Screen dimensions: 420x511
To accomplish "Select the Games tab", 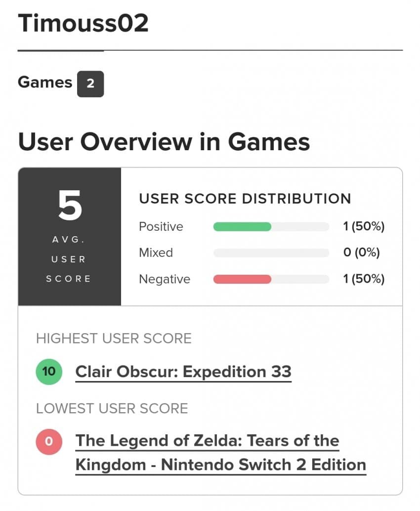I will [x=45, y=83].
